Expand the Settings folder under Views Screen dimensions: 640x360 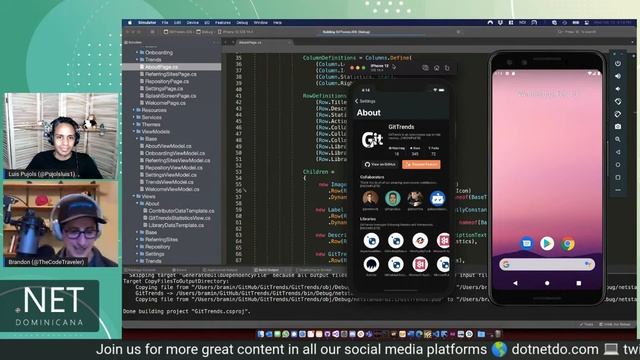tap(138, 254)
